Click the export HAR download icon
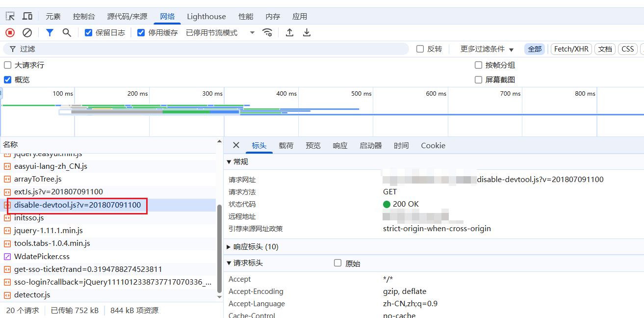 pyautogui.click(x=307, y=32)
